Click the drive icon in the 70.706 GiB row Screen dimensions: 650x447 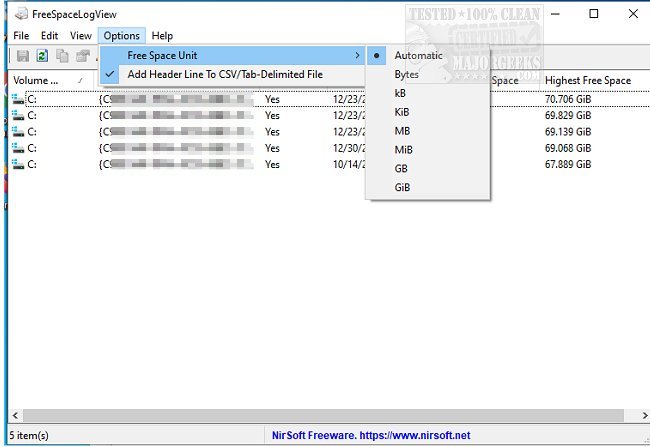point(18,99)
